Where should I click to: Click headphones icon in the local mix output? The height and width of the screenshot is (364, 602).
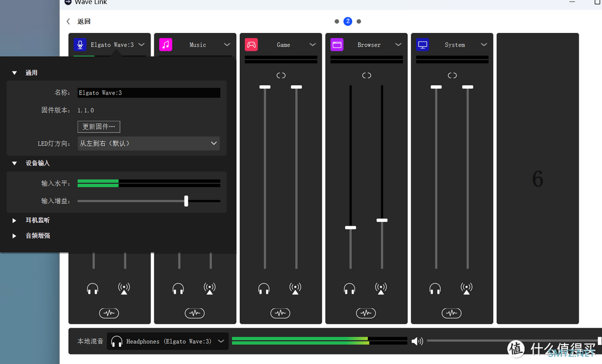coord(116,341)
